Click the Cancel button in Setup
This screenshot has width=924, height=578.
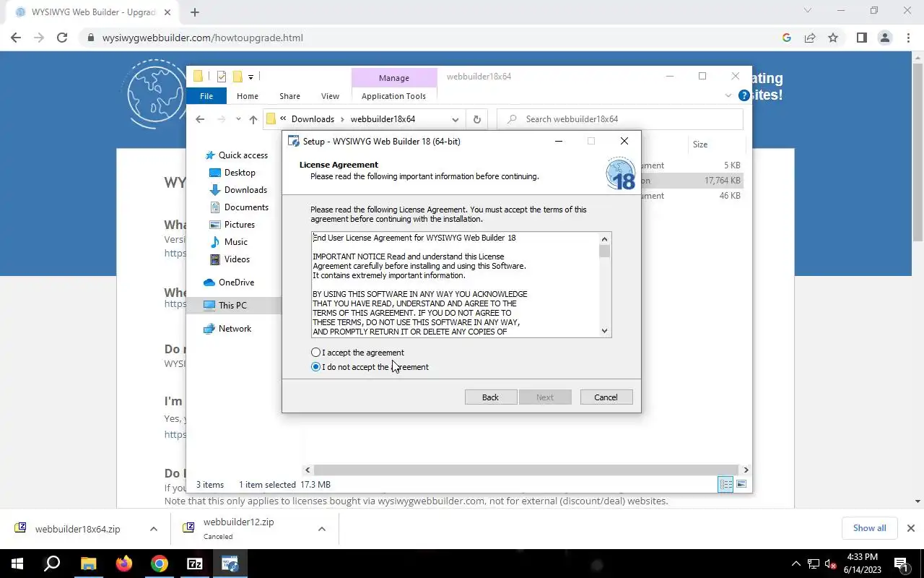pyautogui.click(x=606, y=397)
